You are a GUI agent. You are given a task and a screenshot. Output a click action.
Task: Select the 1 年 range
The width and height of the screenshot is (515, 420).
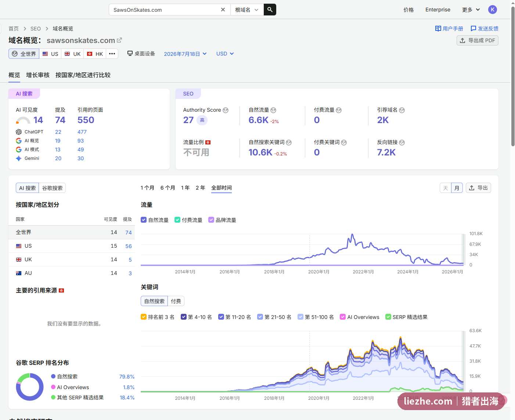click(185, 188)
